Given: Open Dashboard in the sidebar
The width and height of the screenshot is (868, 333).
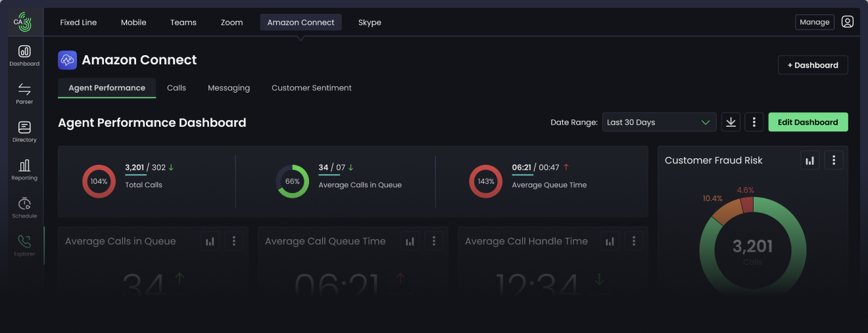Looking at the screenshot, I should (x=24, y=55).
